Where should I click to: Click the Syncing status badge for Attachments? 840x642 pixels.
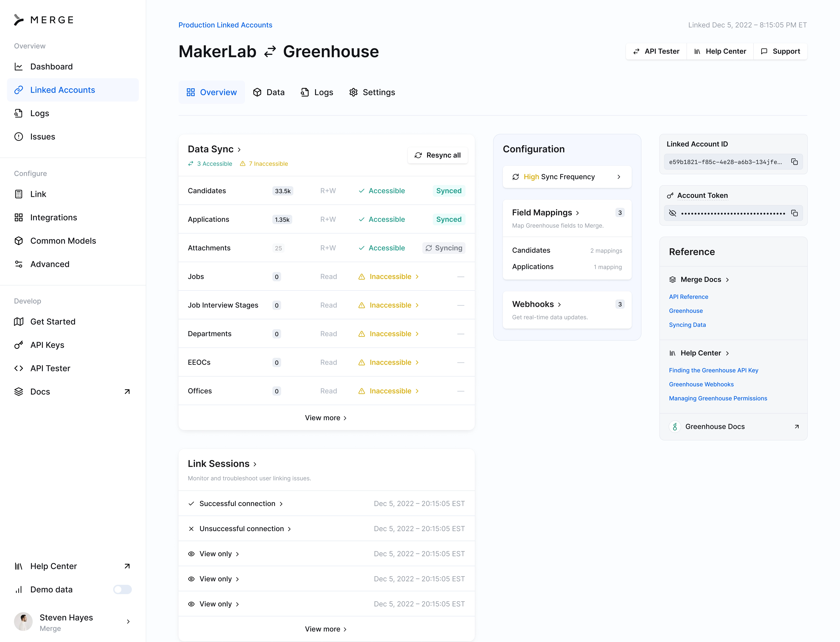click(x=444, y=248)
